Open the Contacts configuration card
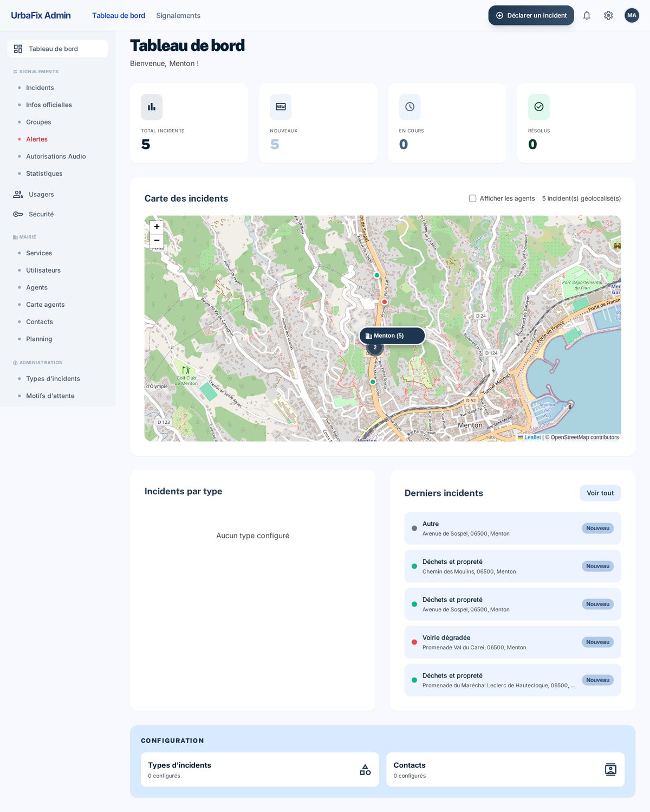This screenshot has height=812, width=650. point(505,770)
